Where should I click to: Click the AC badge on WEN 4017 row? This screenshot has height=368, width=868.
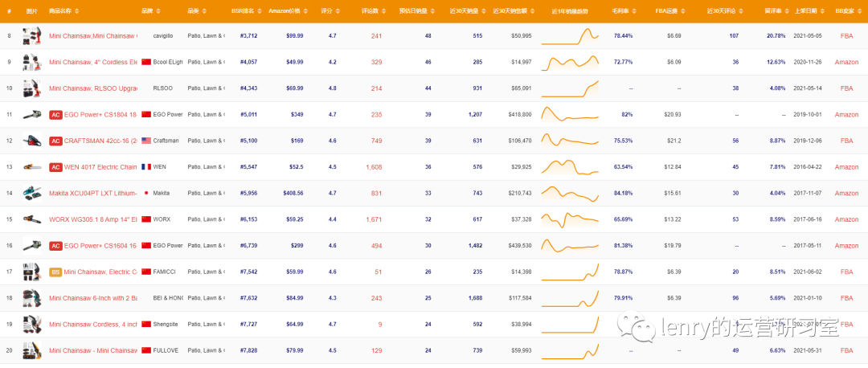tap(55, 167)
